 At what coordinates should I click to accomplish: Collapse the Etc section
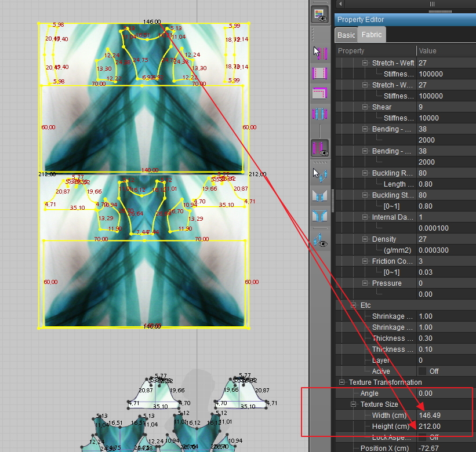tap(353, 305)
